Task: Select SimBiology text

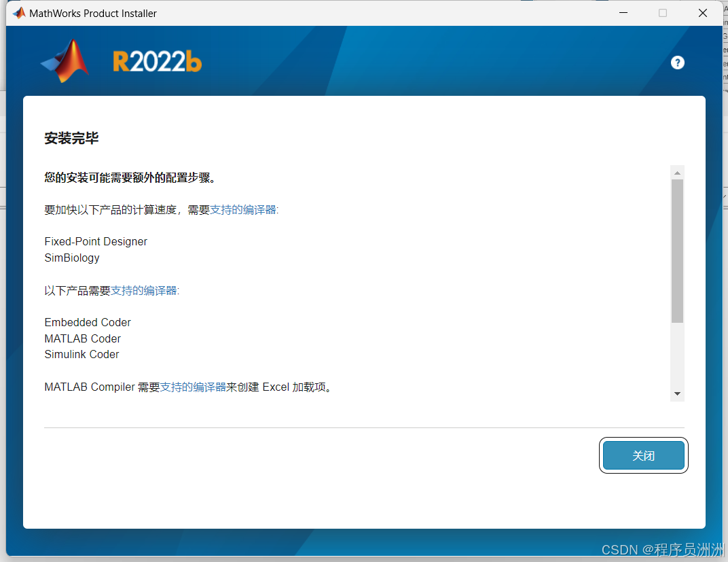Action: point(72,258)
